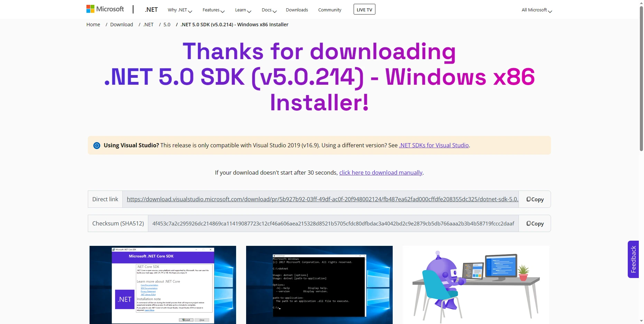
Task: Open .NET SDKs for Visual Studio link
Action: (434, 145)
